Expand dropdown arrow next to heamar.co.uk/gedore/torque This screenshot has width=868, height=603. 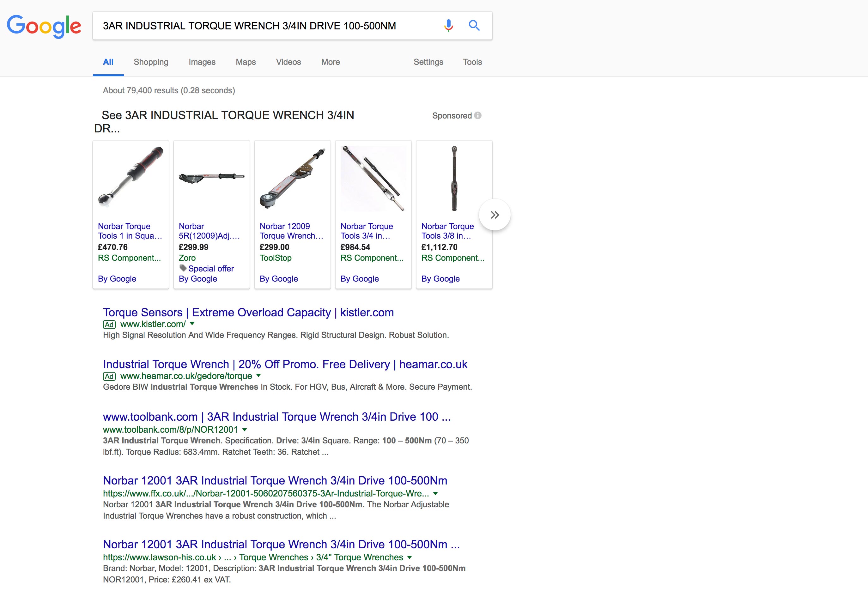[258, 375]
